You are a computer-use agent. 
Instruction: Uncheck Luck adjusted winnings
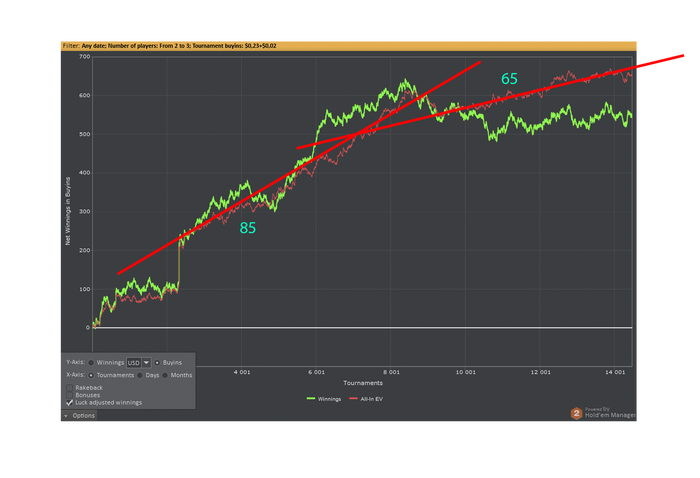coord(69,403)
